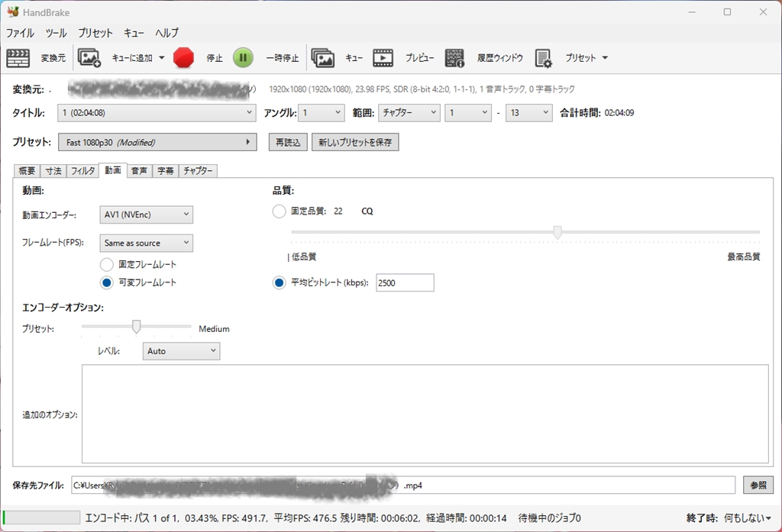Open the Activity log window icon
Image resolution: width=782 pixels, height=532 pixels.
click(x=455, y=58)
